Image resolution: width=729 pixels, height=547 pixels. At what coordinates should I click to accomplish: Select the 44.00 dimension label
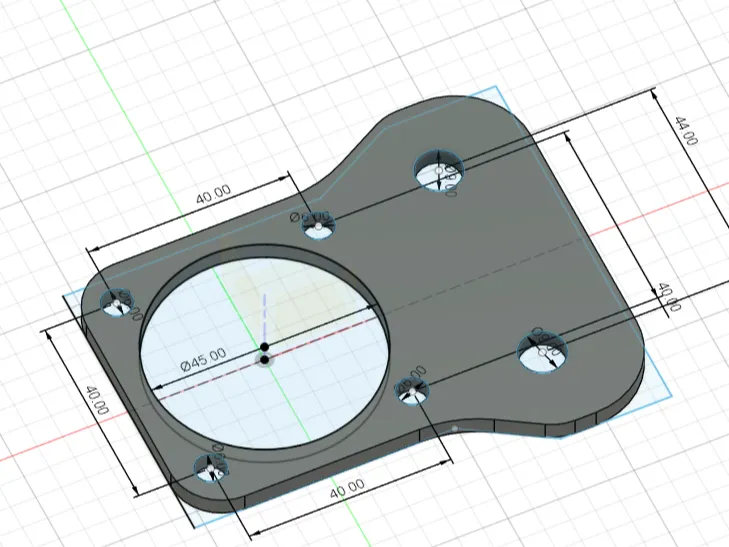686,131
